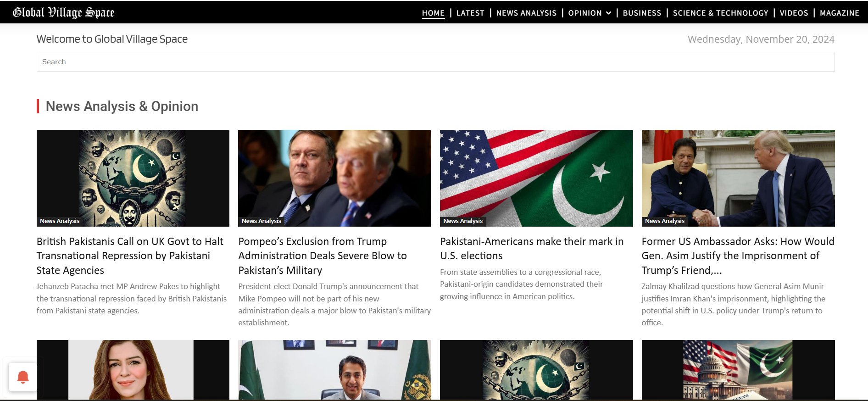Focus the Search input field
Image resolution: width=868 pixels, height=401 pixels.
point(435,61)
